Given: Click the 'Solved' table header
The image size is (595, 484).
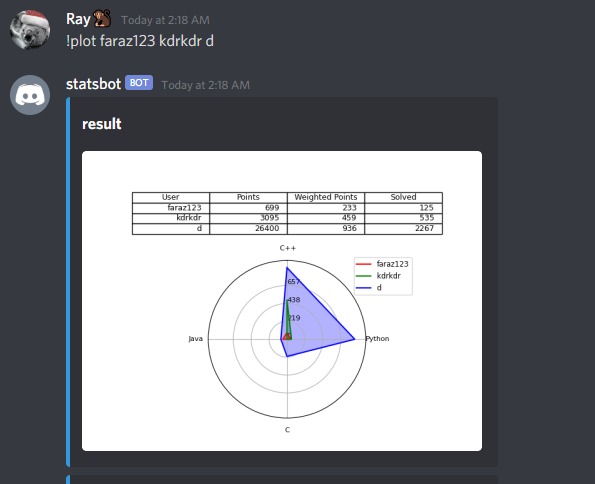Looking at the screenshot, I should [x=403, y=197].
